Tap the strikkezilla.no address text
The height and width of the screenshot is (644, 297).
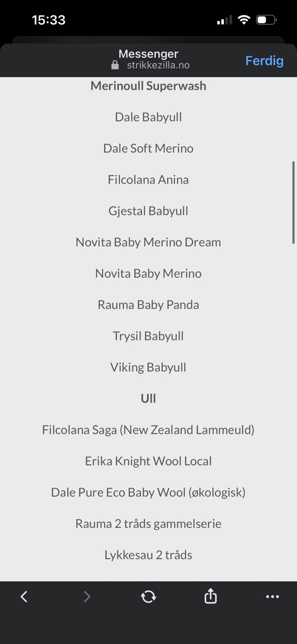pos(158,65)
